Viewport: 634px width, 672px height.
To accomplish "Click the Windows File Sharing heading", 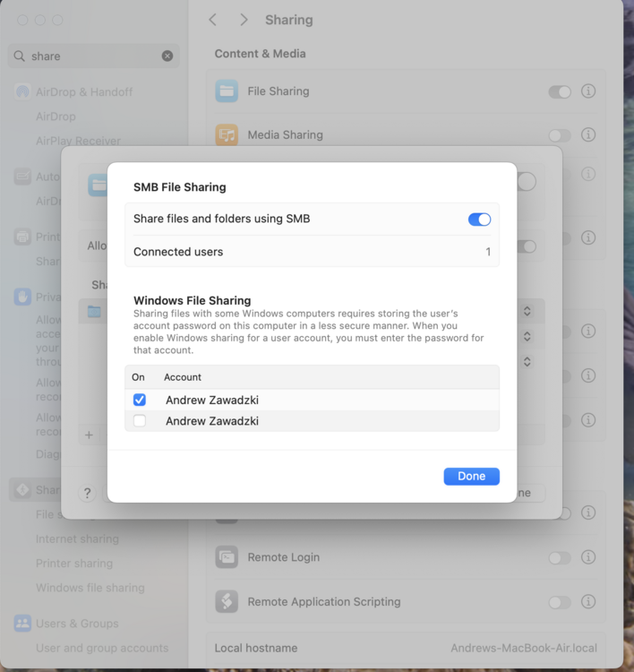I will click(x=192, y=300).
